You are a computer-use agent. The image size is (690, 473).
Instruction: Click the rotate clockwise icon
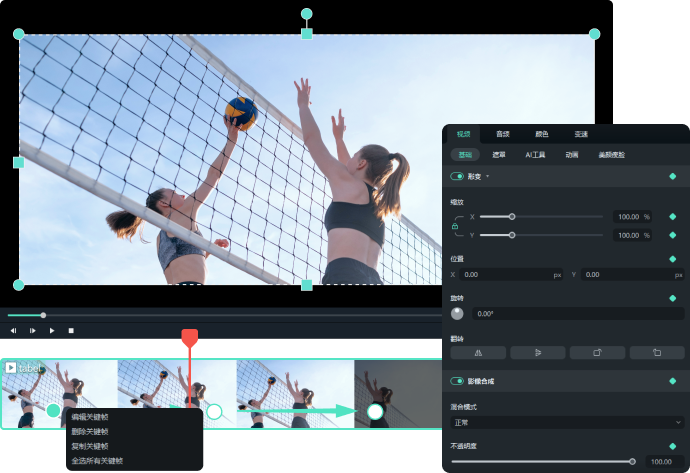tap(597, 352)
